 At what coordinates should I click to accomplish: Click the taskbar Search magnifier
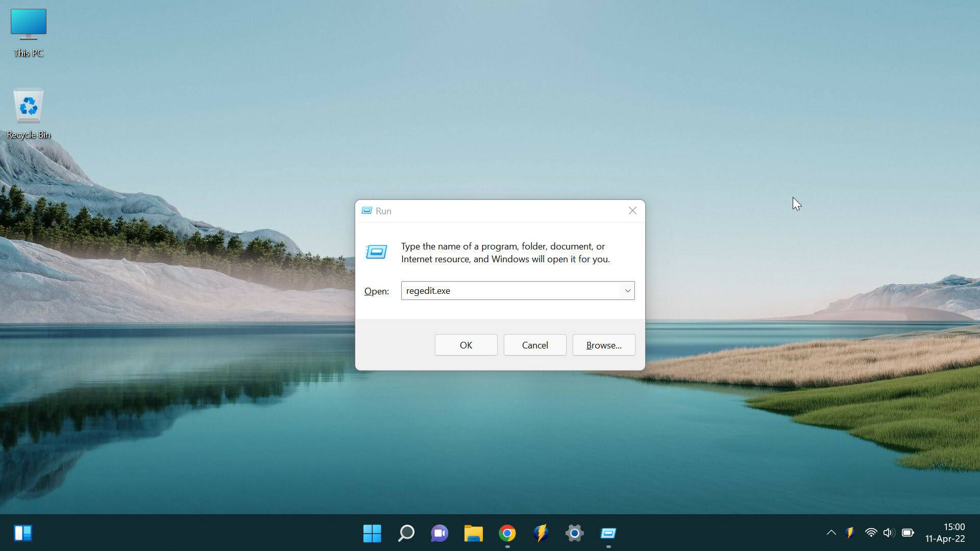[406, 533]
